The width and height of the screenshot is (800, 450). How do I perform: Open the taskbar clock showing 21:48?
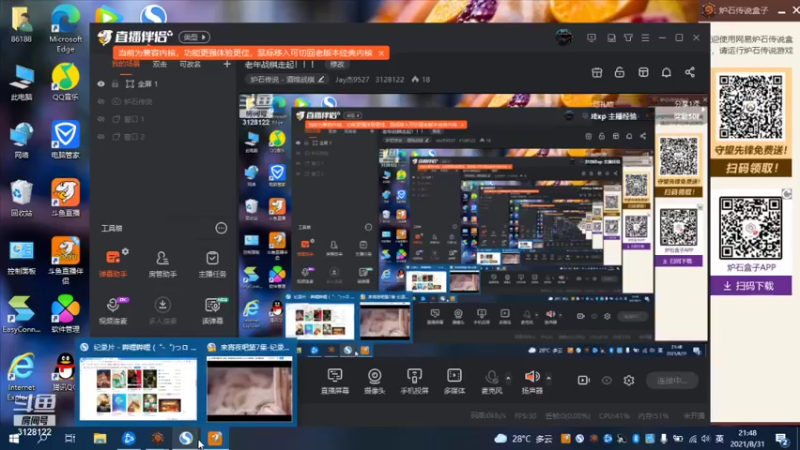[747, 438]
